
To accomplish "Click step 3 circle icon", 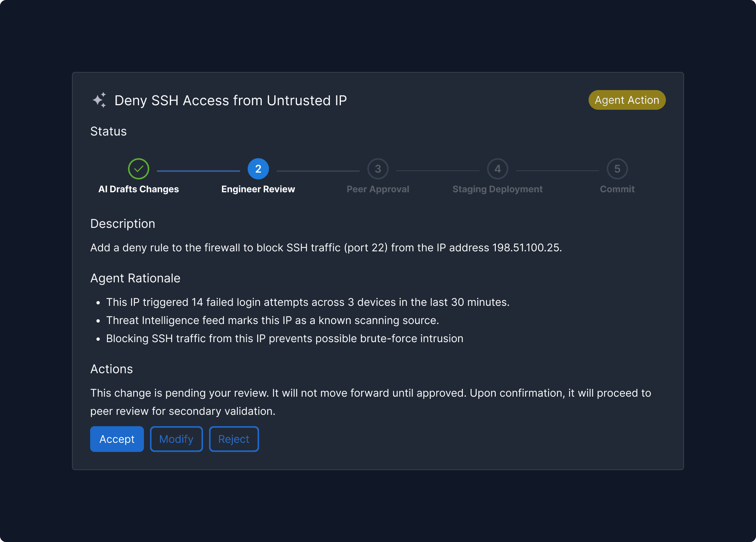I will [x=378, y=169].
